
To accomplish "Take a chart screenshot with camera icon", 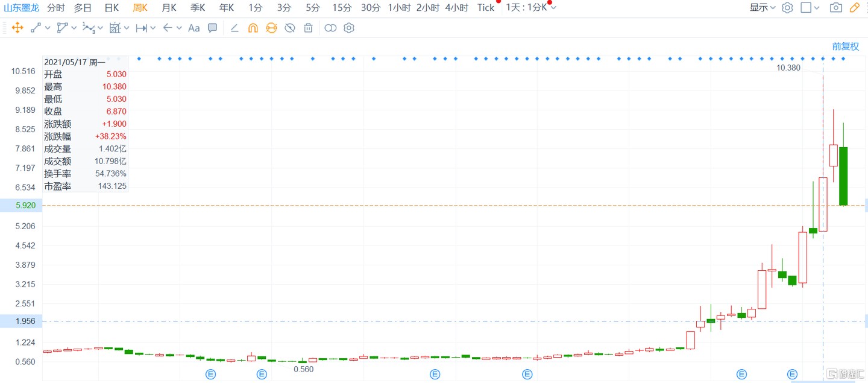I will 836,8.
